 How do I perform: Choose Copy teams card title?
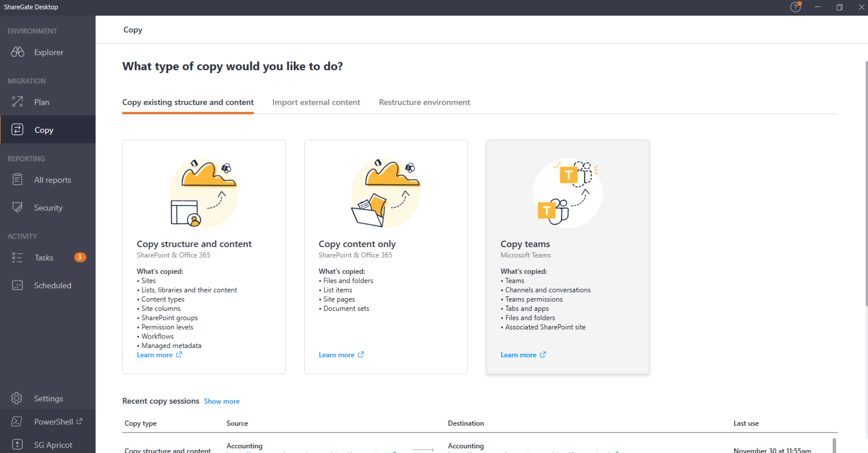click(525, 244)
